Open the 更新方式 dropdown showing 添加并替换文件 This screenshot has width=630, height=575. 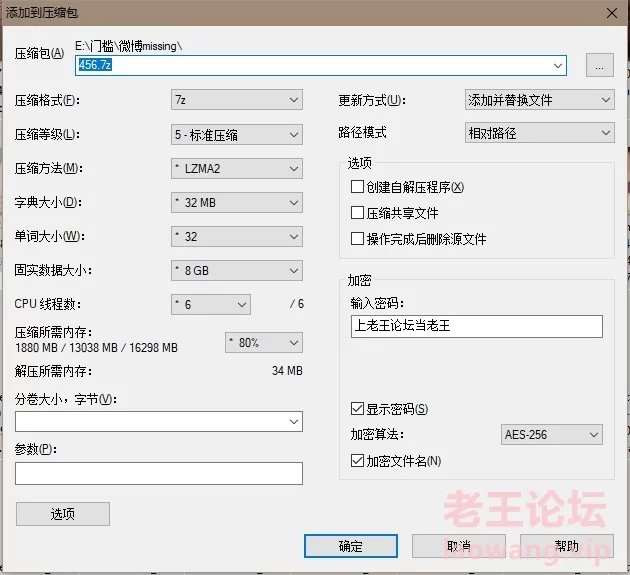click(540, 100)
